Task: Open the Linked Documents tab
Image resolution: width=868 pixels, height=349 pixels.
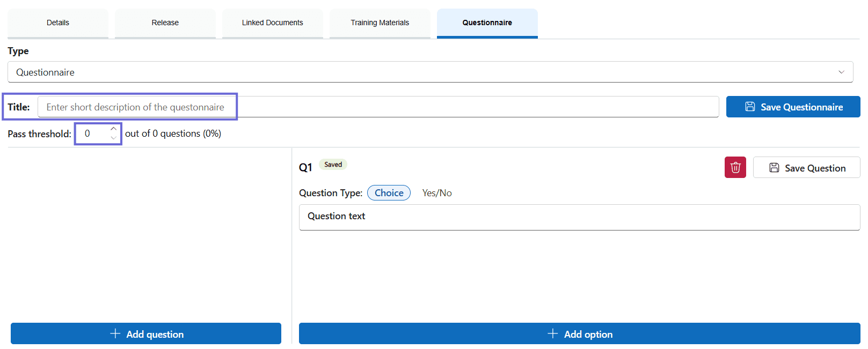Action: point(273,23)
